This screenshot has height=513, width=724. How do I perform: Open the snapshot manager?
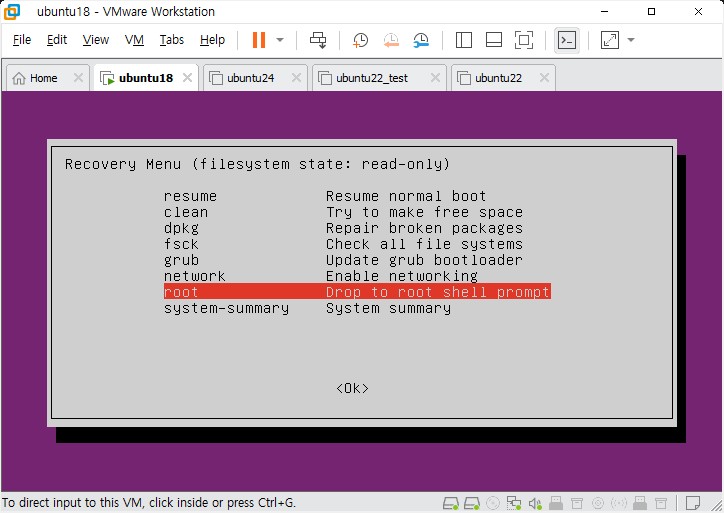[x=421, y=40]
